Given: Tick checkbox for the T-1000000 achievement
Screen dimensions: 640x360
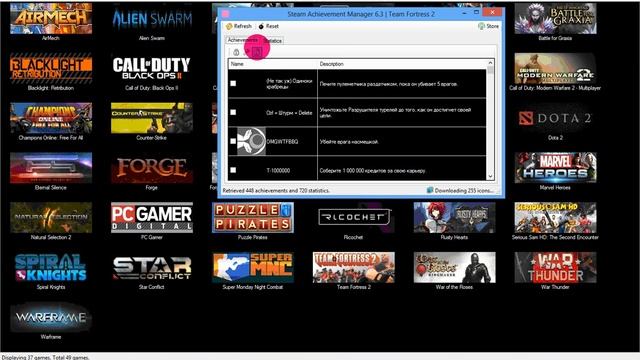Looking at the screenshot, I should click(233, 170).
